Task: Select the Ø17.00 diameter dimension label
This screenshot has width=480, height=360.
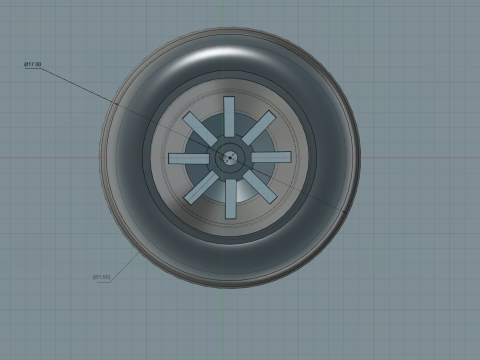Action: pos(33,64)
